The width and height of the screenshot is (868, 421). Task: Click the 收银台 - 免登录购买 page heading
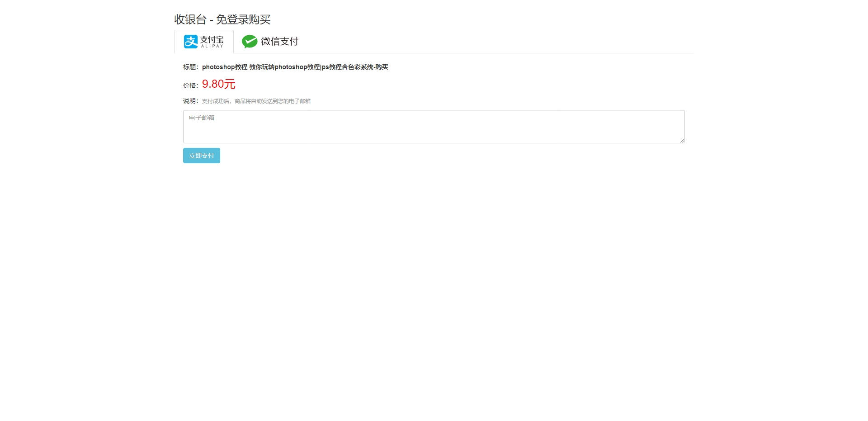[x=222, y=19]
